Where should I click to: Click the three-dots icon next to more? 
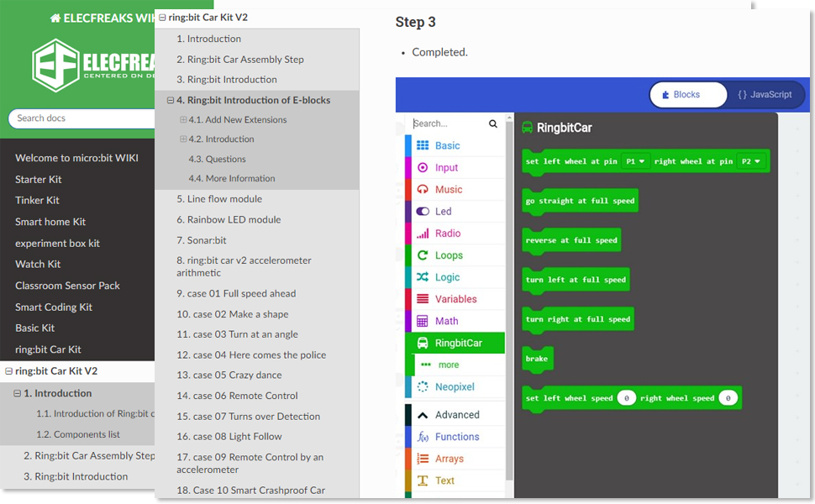[426, 365]
